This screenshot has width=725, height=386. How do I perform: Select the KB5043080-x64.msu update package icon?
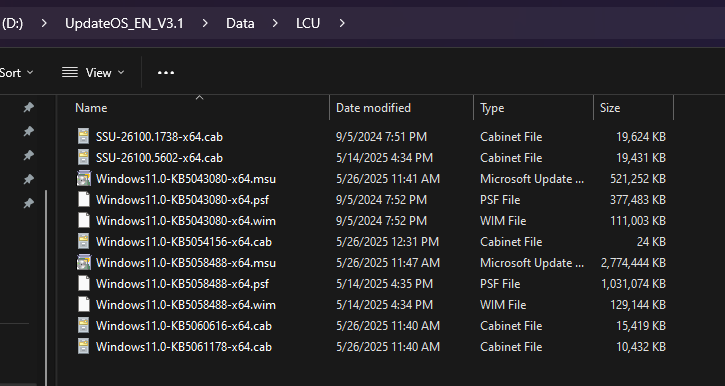[84, 178]
